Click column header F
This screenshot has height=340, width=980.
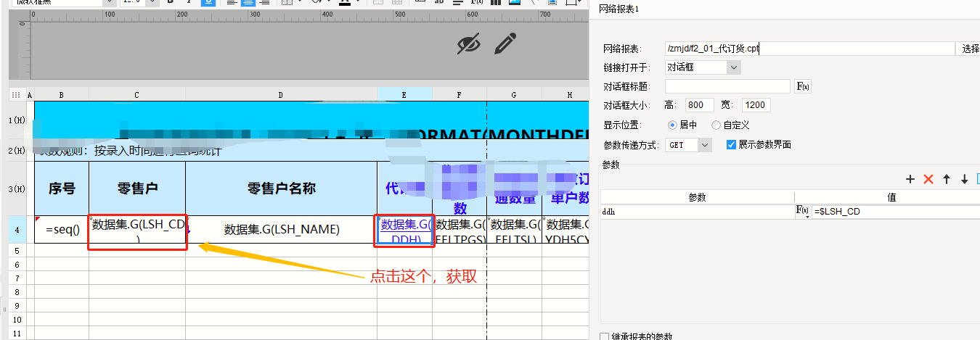click(460, 94)
